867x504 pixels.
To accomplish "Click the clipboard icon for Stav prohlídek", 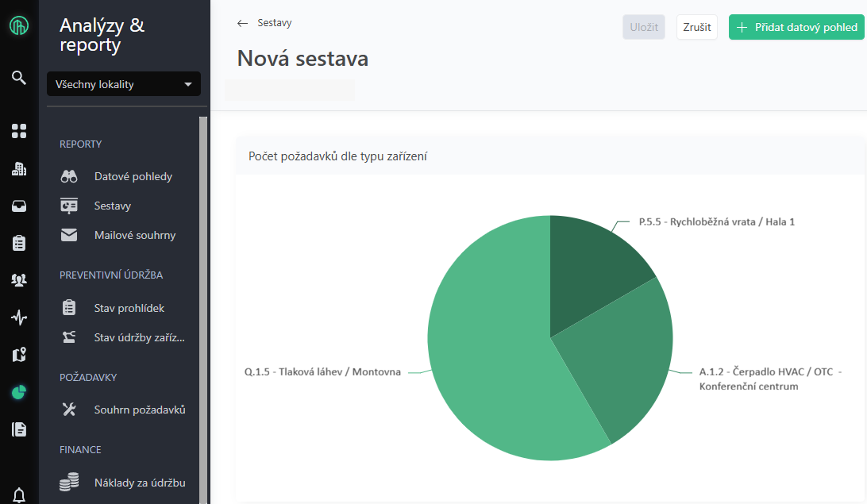I will 69,307.
